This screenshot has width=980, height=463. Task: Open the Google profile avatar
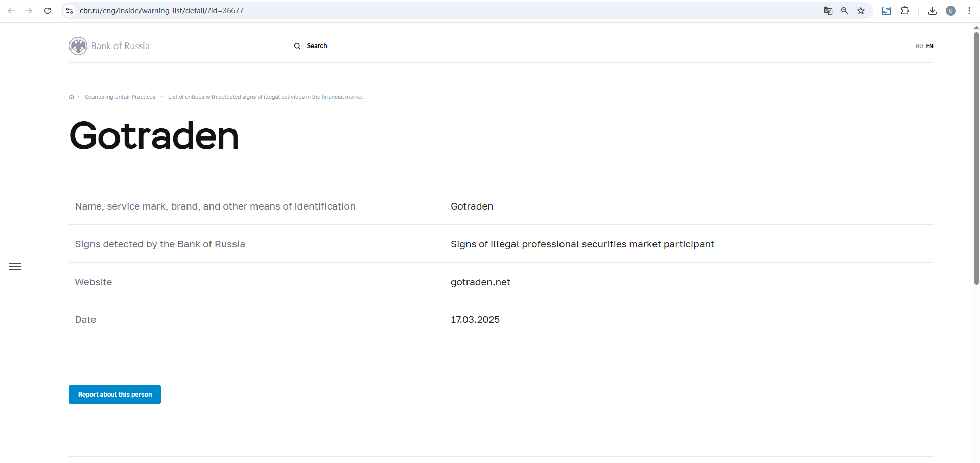click(x=951, y=11)
